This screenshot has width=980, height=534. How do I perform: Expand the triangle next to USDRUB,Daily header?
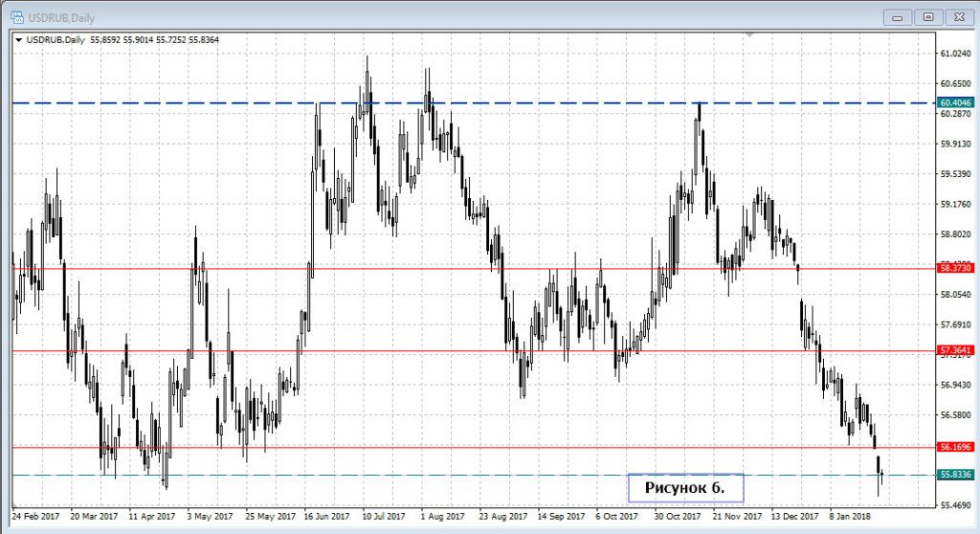(18, 39)
